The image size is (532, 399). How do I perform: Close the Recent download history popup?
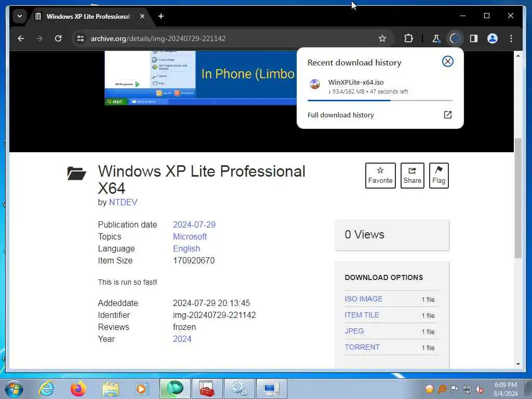pos(447,61)
